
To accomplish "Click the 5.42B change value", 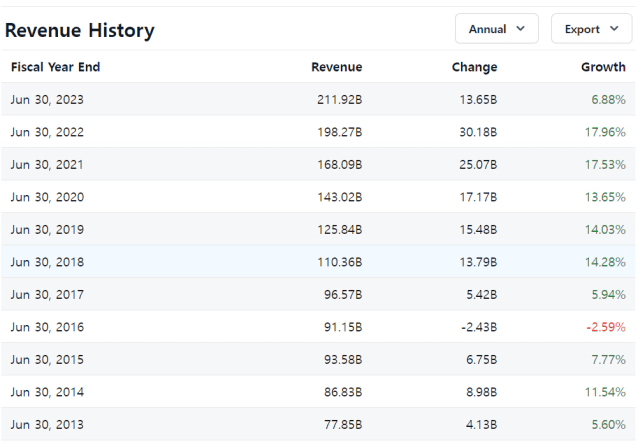I will coord(482,295).
